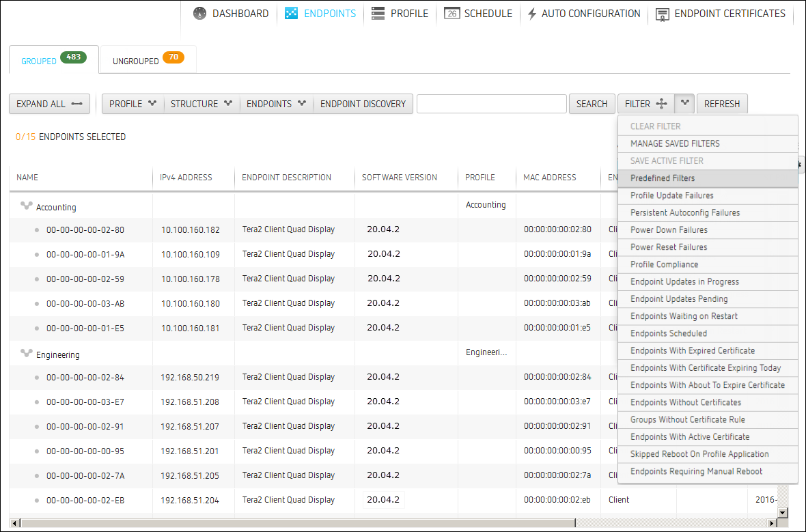
Task: Choose Endpoints With Expired Certificate filter
Action: coord(708,350)
